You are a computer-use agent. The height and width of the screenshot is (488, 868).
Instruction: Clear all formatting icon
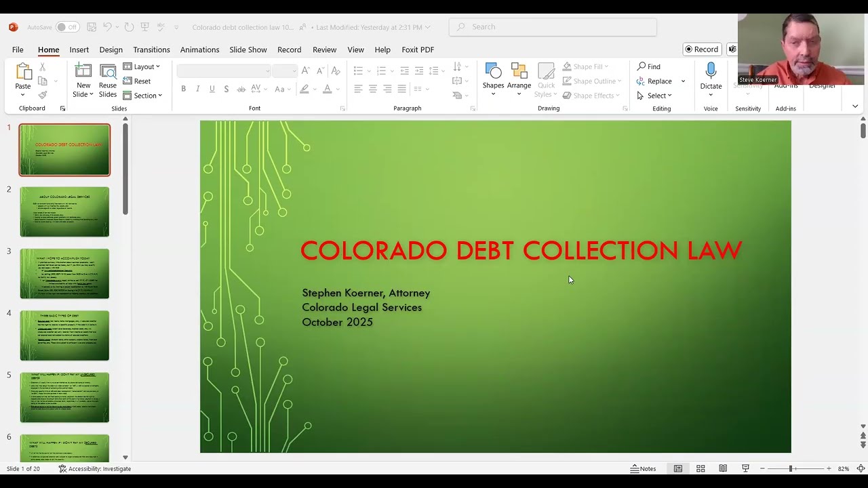(x=336, y=70)
